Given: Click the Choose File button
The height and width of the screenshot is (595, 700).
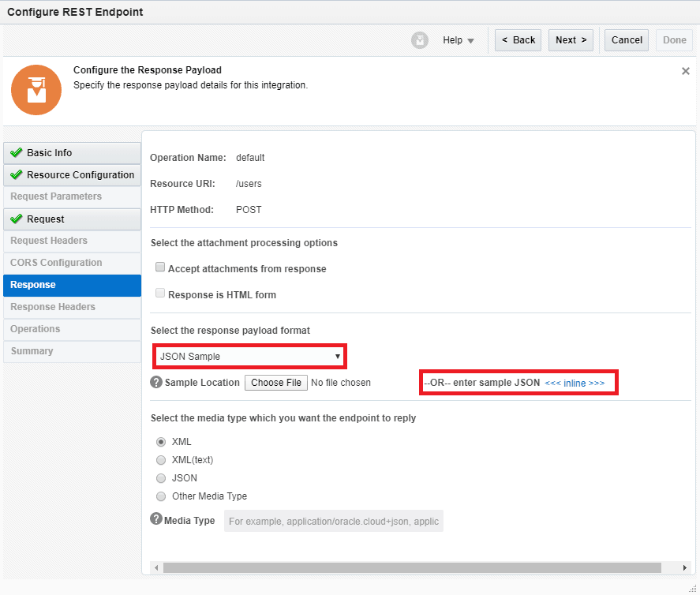Looking at the screenshot, I should coord(275,383).
